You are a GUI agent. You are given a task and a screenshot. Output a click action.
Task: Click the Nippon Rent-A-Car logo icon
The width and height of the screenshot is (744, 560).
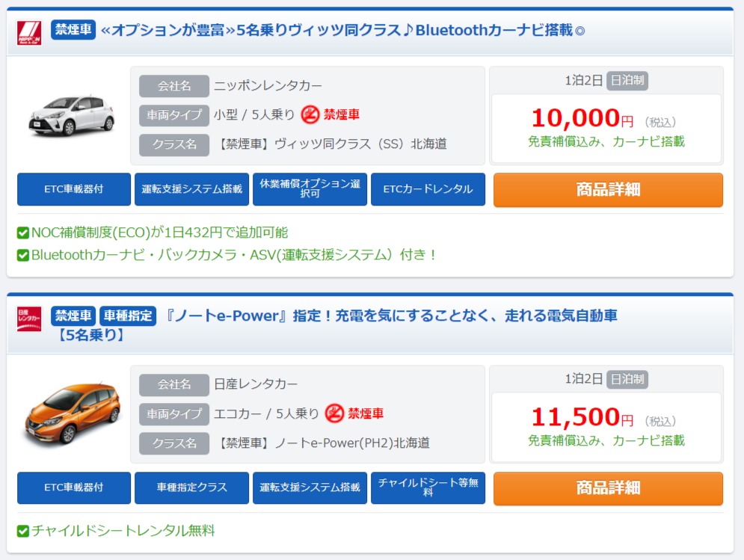(29, 33)
